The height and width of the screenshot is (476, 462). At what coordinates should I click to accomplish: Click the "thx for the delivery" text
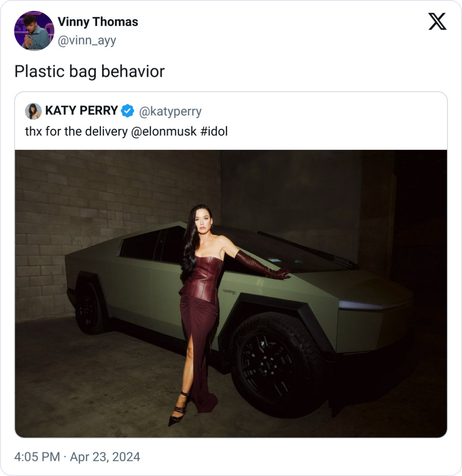point(76,131)
